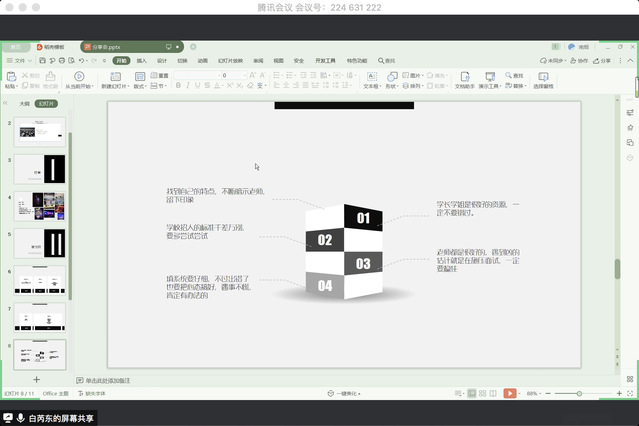Click the 分享 share button
The height and width of the screenshot is (426, 639).
[603, 60]
